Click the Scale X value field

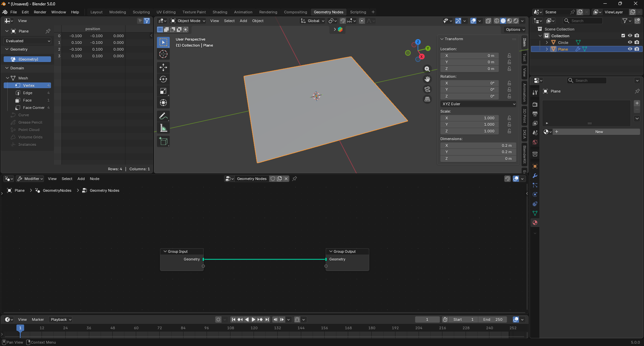point(470,118)
